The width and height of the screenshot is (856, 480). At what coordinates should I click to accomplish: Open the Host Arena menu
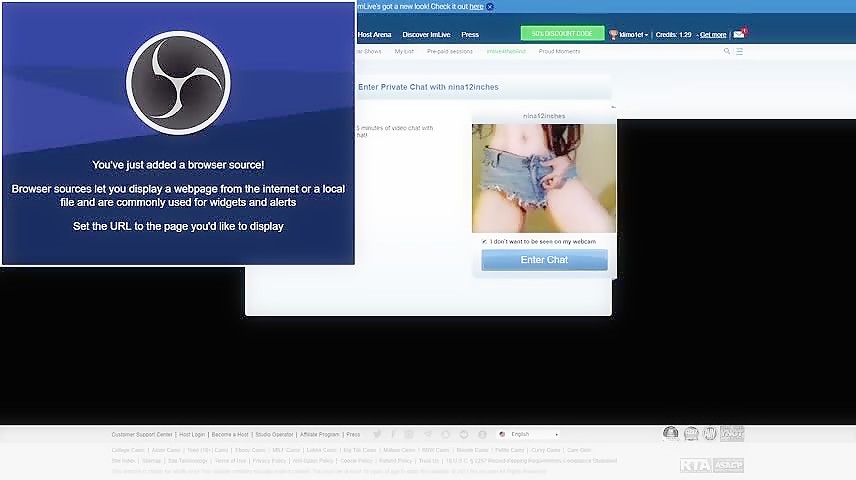point(374,34)
